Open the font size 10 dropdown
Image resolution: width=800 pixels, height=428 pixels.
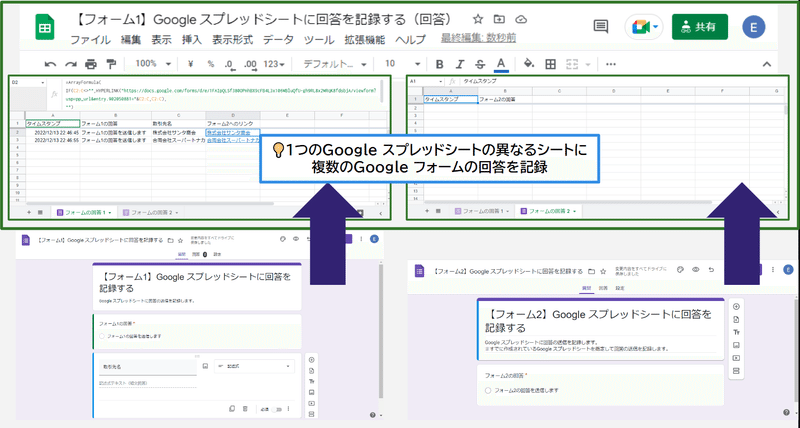[403, 64]
